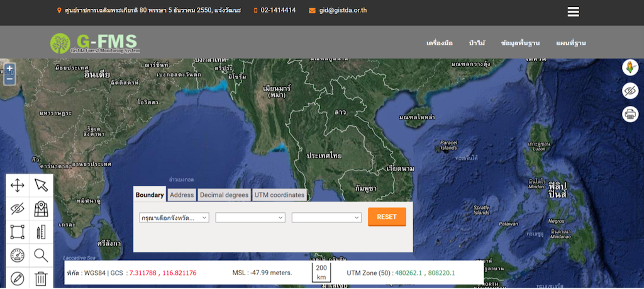Toggle visibility with left toolbox eye icon
The width and height of the screenshot is (644, 289).
pyautogui.click(x=18, y=208)
